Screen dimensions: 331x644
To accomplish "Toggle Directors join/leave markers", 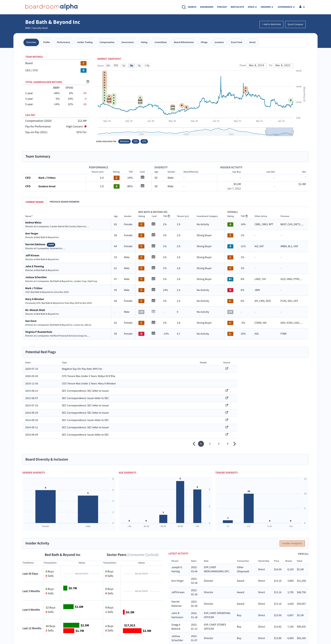I will coord(124,141).
